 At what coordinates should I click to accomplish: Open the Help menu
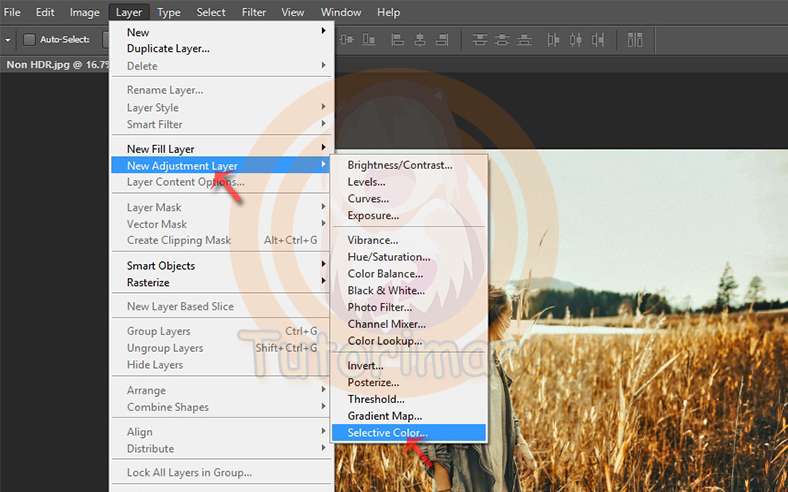388,12
